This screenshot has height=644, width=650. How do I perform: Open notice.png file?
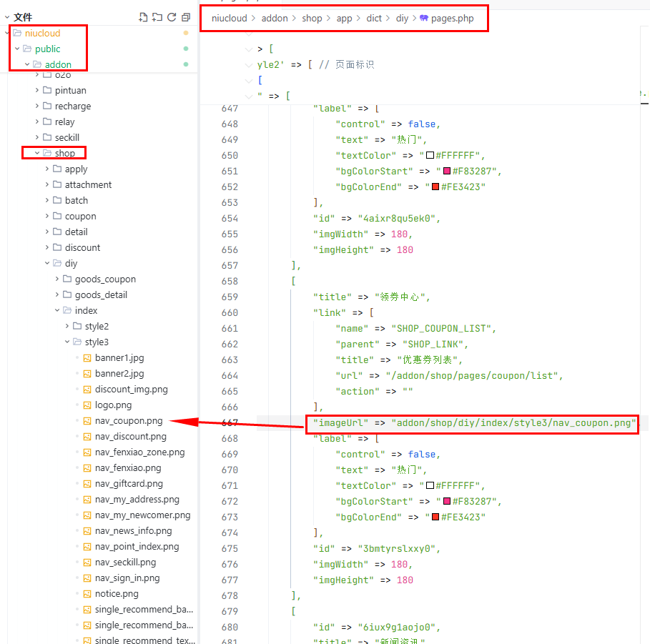(117, 594)
